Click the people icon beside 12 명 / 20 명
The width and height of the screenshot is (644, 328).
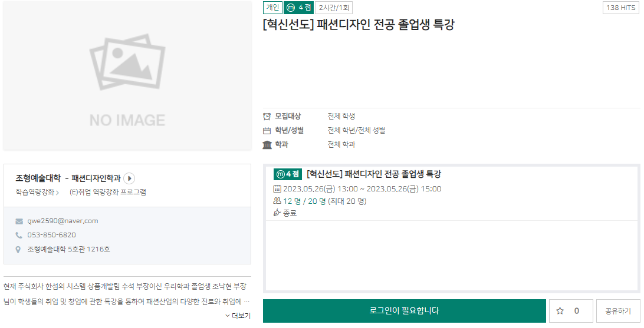click(x=277, y=201)
